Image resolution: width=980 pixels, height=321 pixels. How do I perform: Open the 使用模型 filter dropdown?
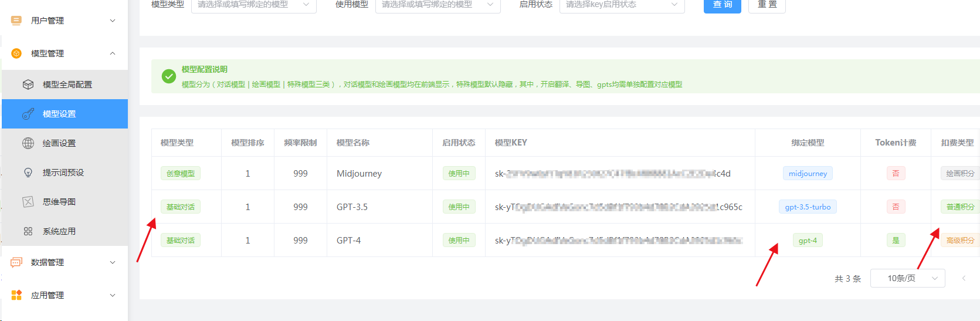tap(438, 5)
